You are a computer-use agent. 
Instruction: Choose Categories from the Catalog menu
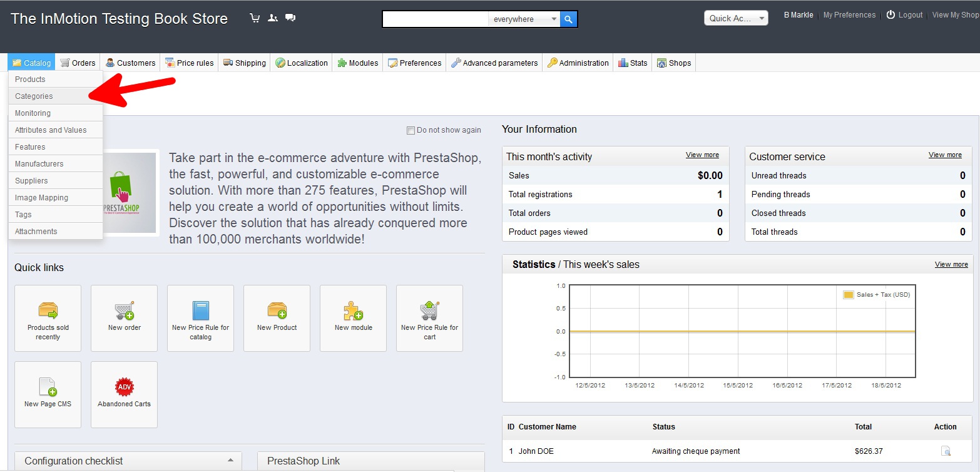pos(56,96)
